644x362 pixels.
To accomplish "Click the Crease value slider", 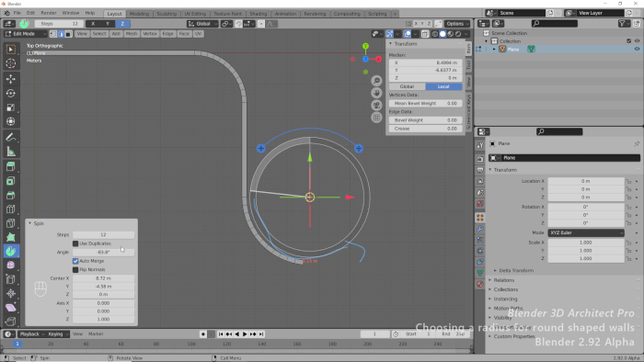I will click(x=425, y=129).
